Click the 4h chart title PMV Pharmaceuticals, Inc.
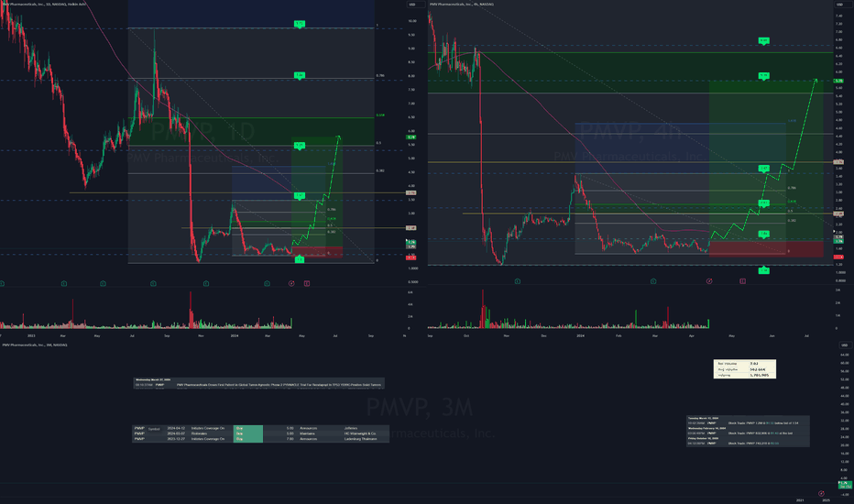 [x=461, y=5]
